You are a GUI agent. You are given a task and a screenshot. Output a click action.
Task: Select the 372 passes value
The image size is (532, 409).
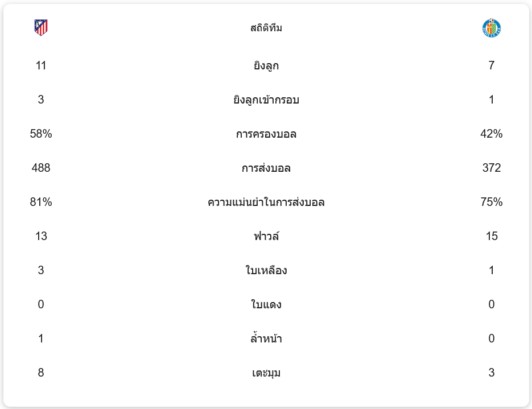tap(492, 168)
